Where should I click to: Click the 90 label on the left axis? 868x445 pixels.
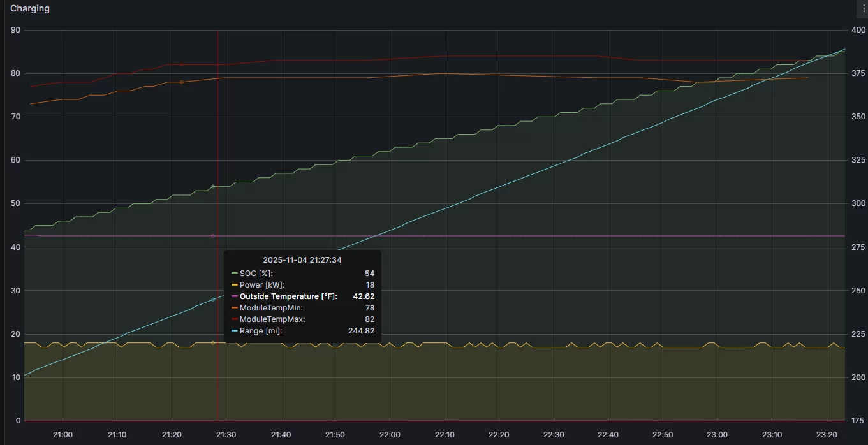tap(16, 30)
